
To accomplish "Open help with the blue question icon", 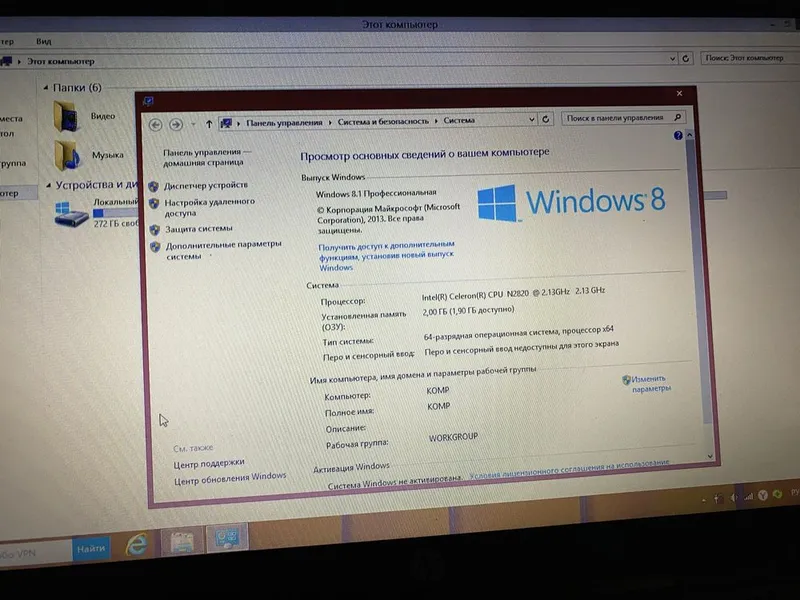I will pyautogui.click(x=678, y=135).
